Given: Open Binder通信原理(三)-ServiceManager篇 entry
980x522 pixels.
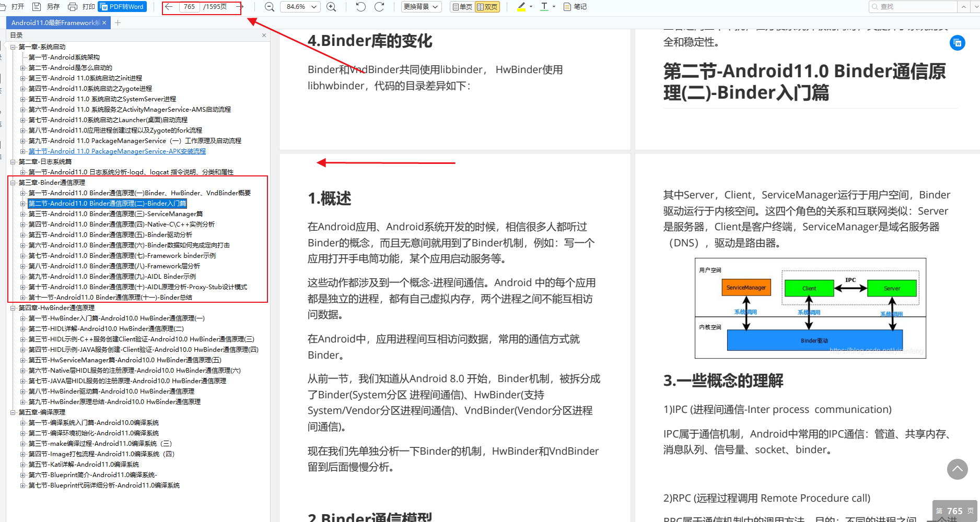Looking at the screenshot, I should 116,214.
